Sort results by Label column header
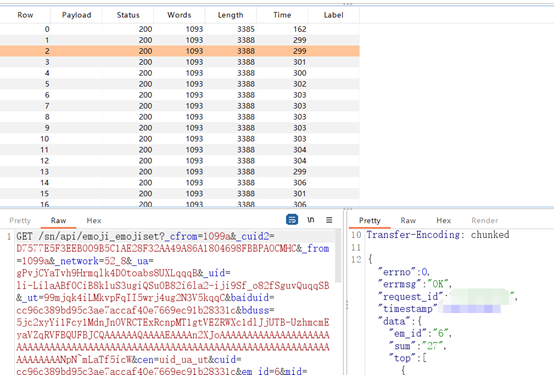 click(334, 15)
